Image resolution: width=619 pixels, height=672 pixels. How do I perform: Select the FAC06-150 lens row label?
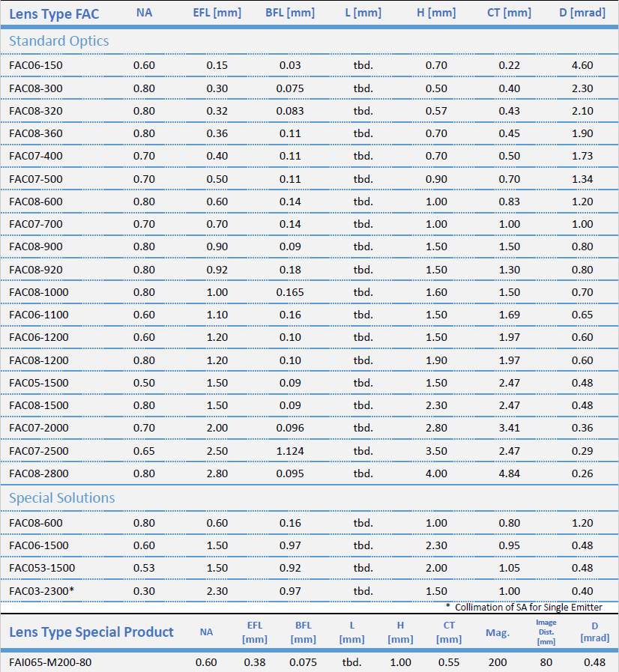(x=36, y=65)
